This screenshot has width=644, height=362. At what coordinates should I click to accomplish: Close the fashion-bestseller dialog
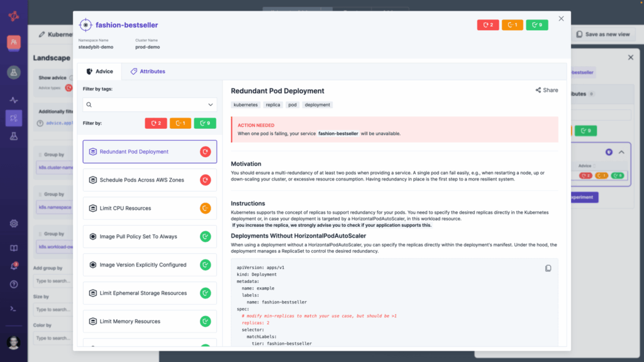562,19
